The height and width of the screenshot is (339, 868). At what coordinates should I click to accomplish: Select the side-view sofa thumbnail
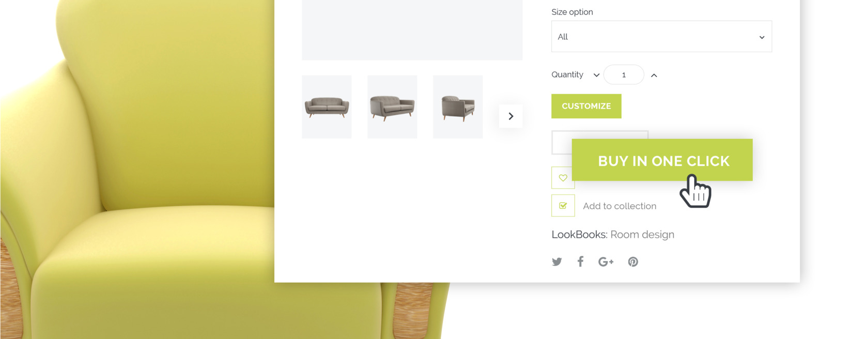coord(458,107)
